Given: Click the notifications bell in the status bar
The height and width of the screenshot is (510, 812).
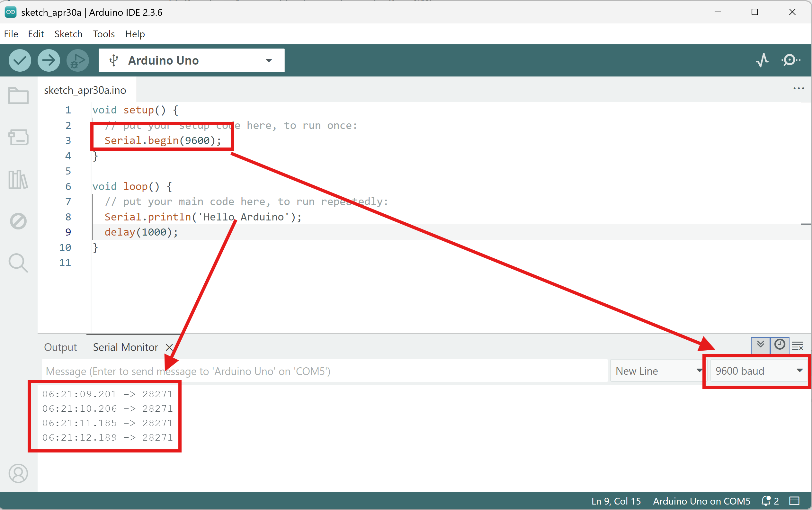Looking at the screenshot, I should tap(766, 501).
